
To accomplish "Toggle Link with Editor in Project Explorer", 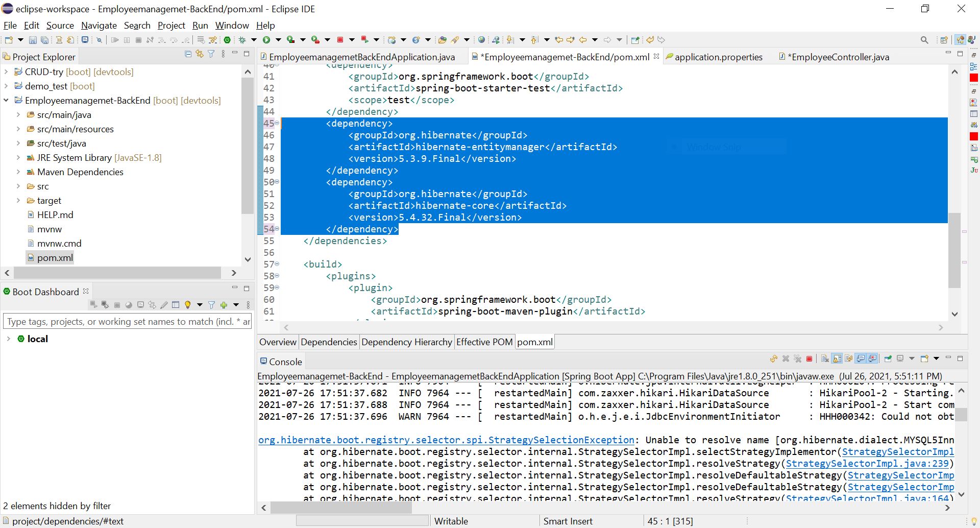I will click(x=200, y=54).
